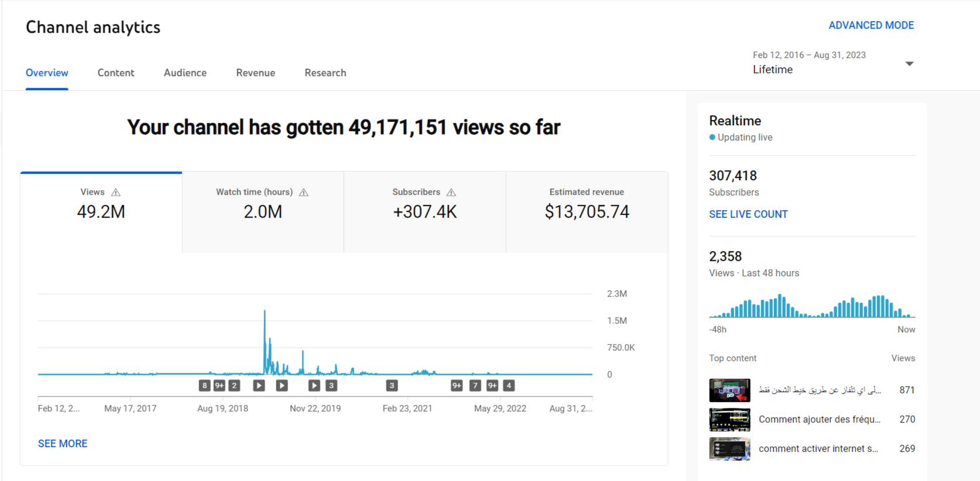This screenshot has width=980, height=481.
Task: Click the warning icon beside Views
Action: click(116, 193)
